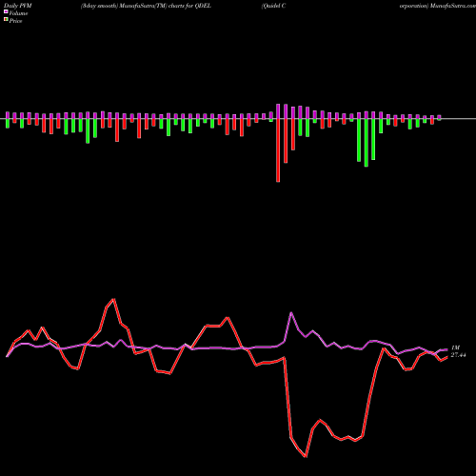476x476 pixels.
Task: Click the Price legend color swatch
Action: pyautogui.click(x=6, y=20)
